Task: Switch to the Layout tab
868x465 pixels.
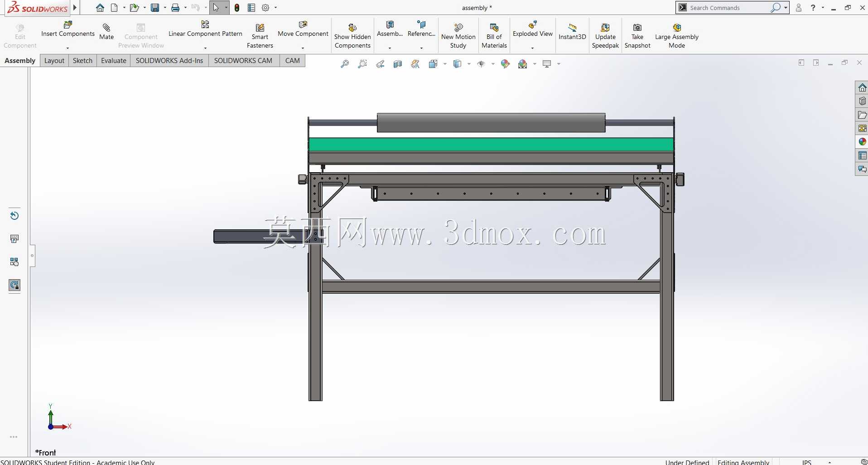Action: (54, 61)
